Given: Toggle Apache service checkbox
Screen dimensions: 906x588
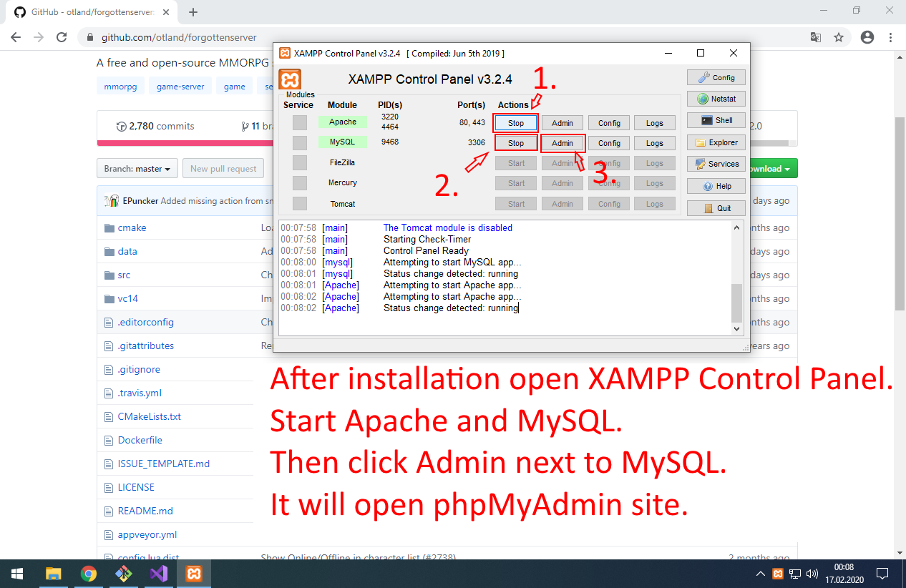Looking at the screenshot, I should [300, 122].
